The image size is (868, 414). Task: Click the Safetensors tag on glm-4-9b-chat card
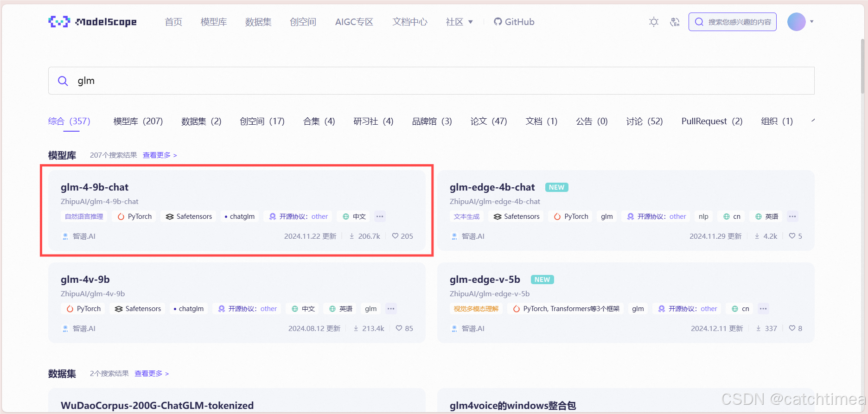coord(189,217)
